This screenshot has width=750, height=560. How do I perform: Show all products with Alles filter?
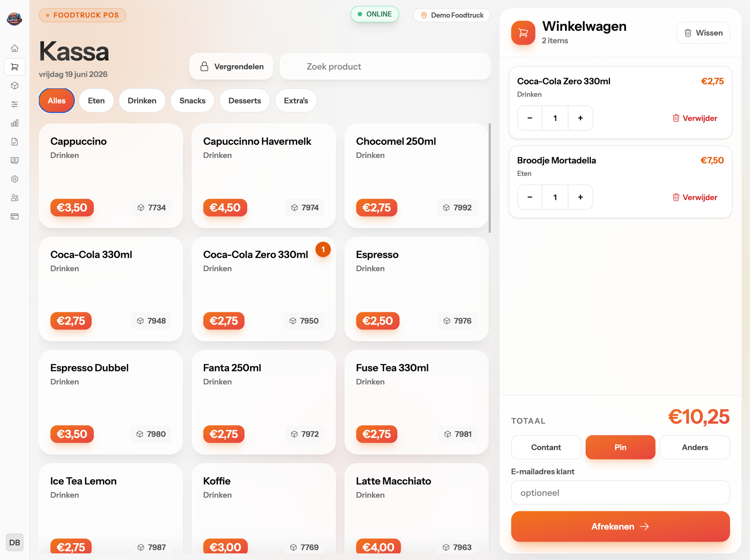point(56,100)
